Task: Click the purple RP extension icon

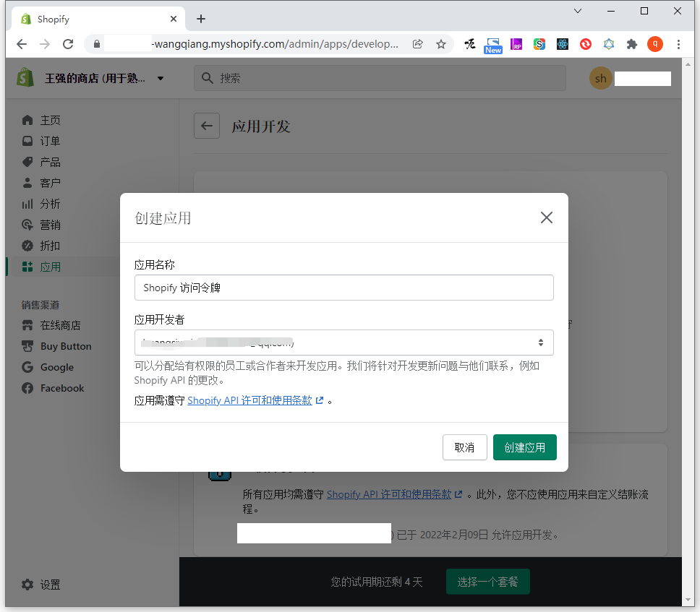Action: pyautogui.click(x=516, y=44)
